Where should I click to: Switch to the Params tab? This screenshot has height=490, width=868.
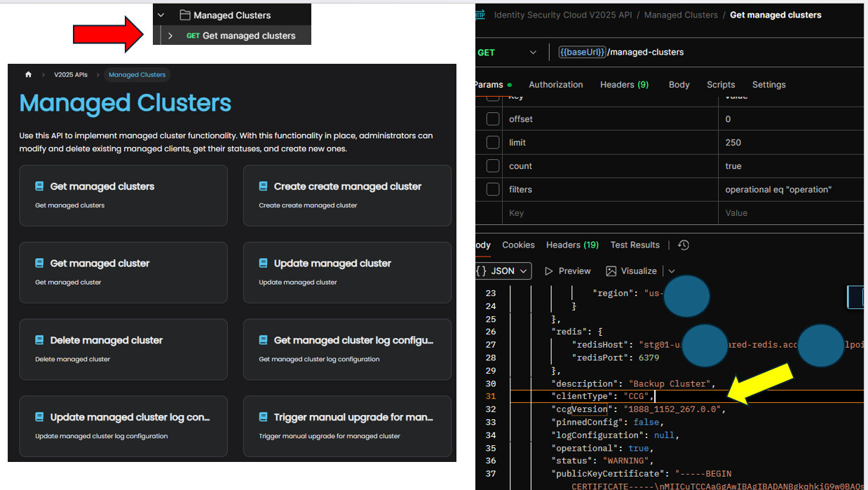click(492, 84)
